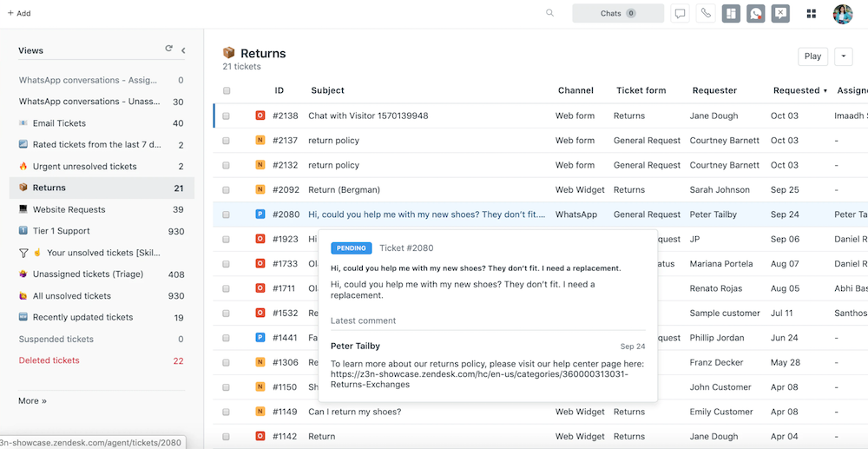Sort by the Subject column header
Image resolution: width=868 pixels, height=449 pixels.
coord(328,90)
